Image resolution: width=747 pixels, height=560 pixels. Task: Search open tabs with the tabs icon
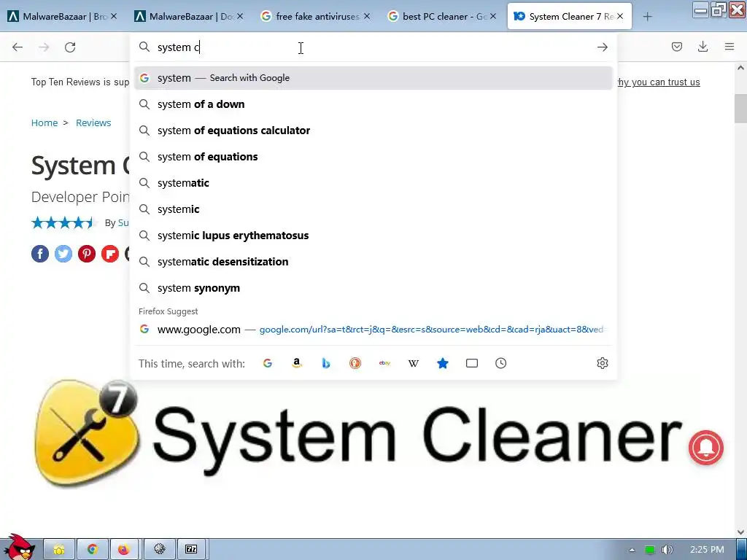pos(472,363)
